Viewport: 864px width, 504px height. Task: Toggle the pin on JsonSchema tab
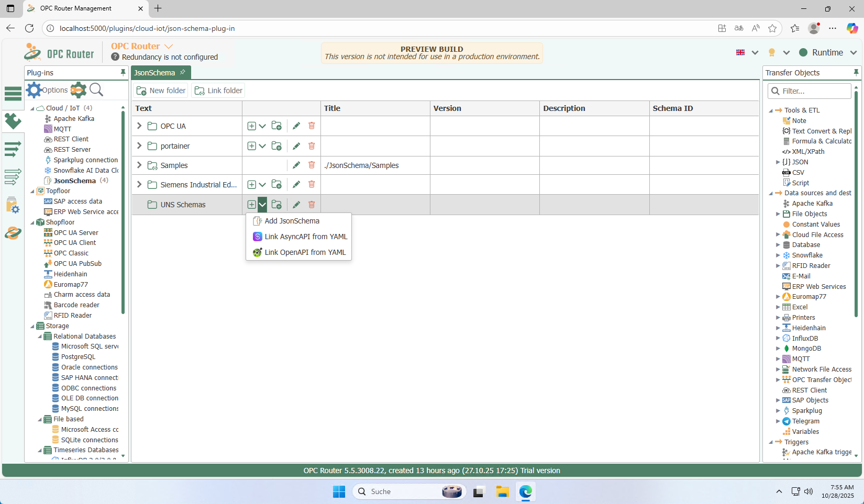pyautogui.click(x=183, y=72)
